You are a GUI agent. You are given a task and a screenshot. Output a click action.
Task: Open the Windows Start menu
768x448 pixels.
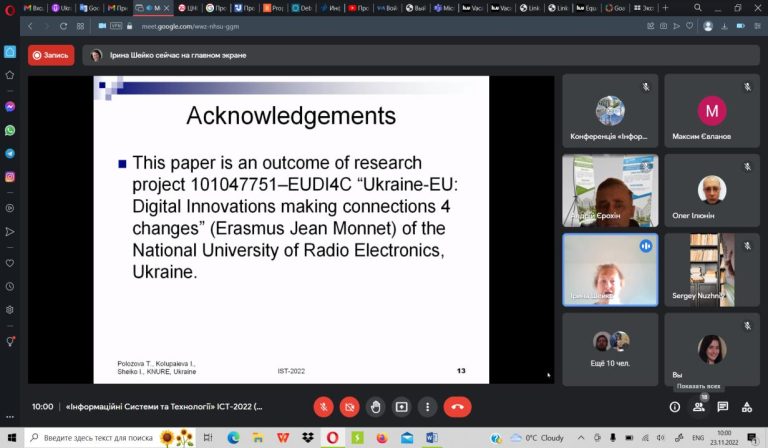tap(12, 438)
